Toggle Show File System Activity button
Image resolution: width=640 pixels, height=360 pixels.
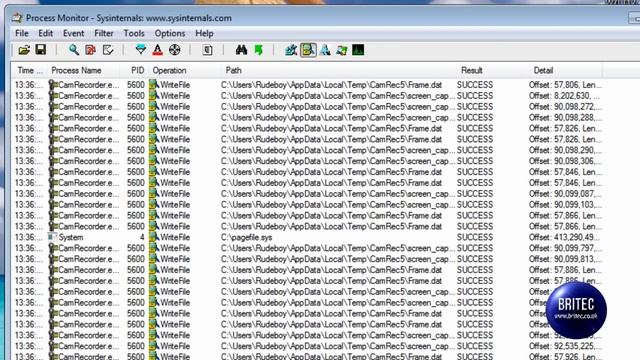[x=308, y=50]
